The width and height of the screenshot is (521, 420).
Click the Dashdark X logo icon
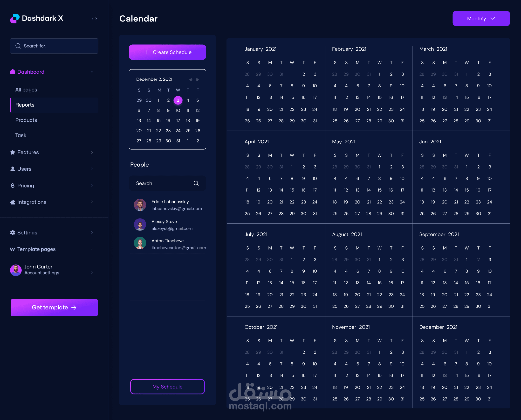(x=15, y=18)
